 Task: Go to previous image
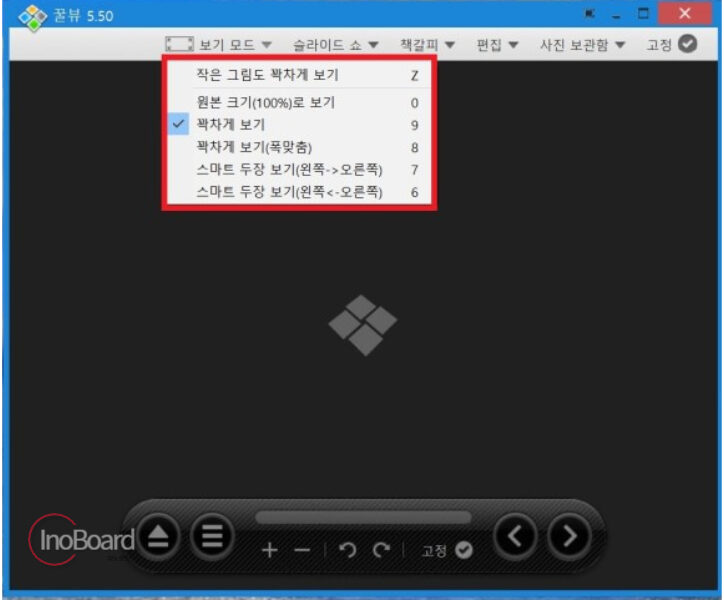(515, 536)
